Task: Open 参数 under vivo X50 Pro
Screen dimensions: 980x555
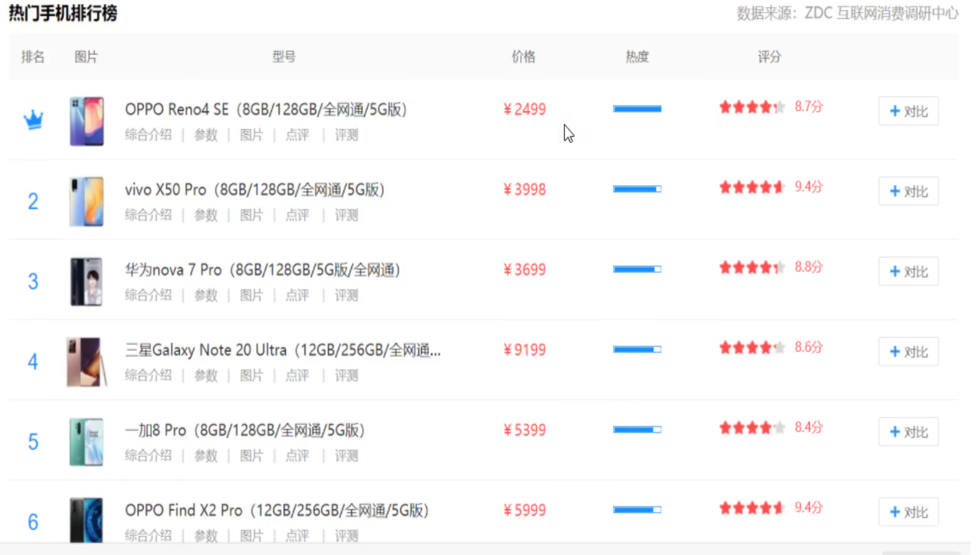Action: click(x=206, y=215)
